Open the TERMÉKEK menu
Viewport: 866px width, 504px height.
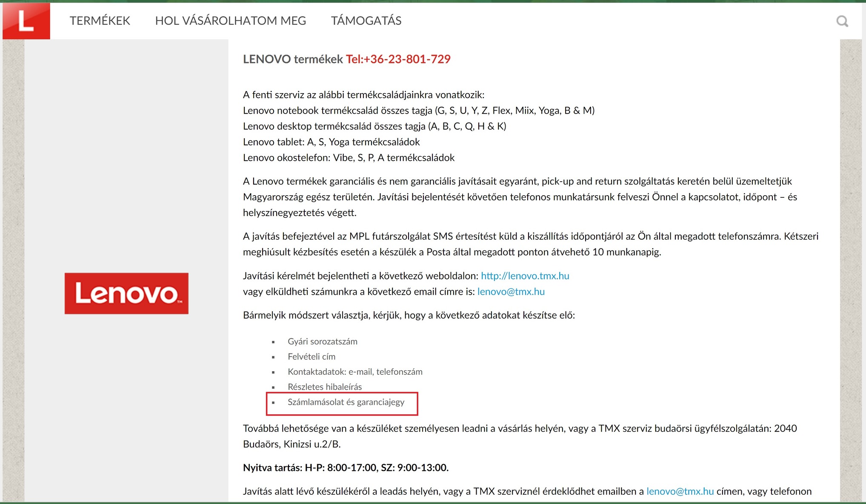pyautogui.click(x=100, y=21)
